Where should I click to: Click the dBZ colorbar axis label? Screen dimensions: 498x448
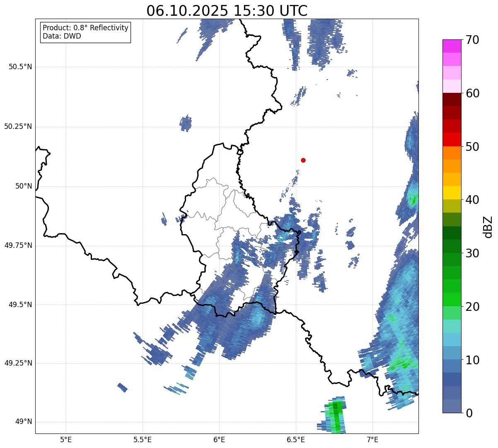488,227
